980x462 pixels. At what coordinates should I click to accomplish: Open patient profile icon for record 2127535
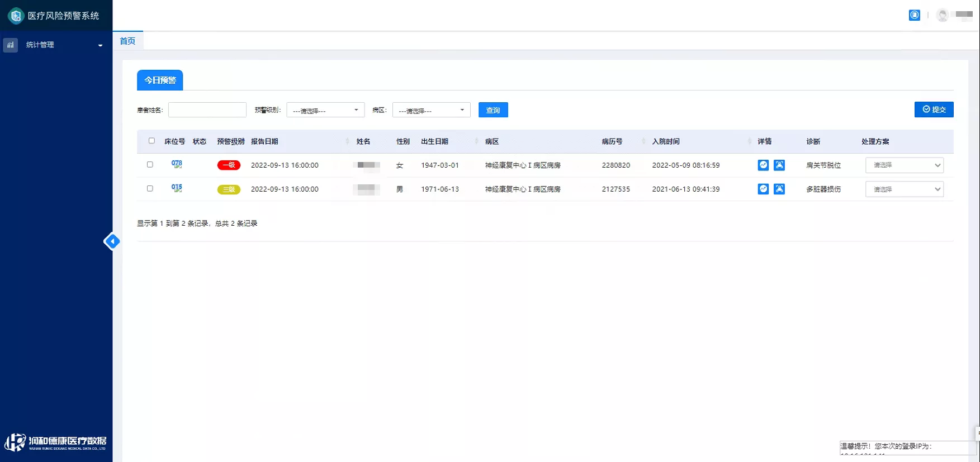coord(779,189)
